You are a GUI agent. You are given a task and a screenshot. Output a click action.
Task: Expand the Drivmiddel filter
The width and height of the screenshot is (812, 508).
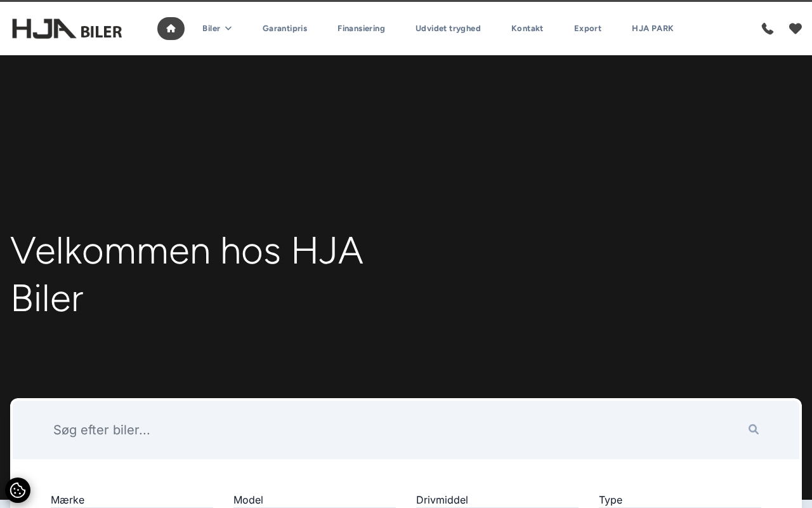tap(497, 500)
